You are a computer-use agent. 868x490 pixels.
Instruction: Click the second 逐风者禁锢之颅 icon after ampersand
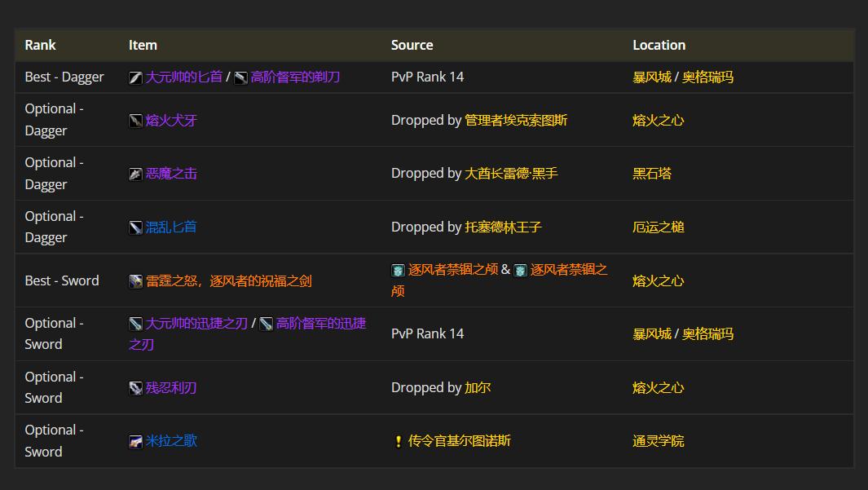click(520, 270)
